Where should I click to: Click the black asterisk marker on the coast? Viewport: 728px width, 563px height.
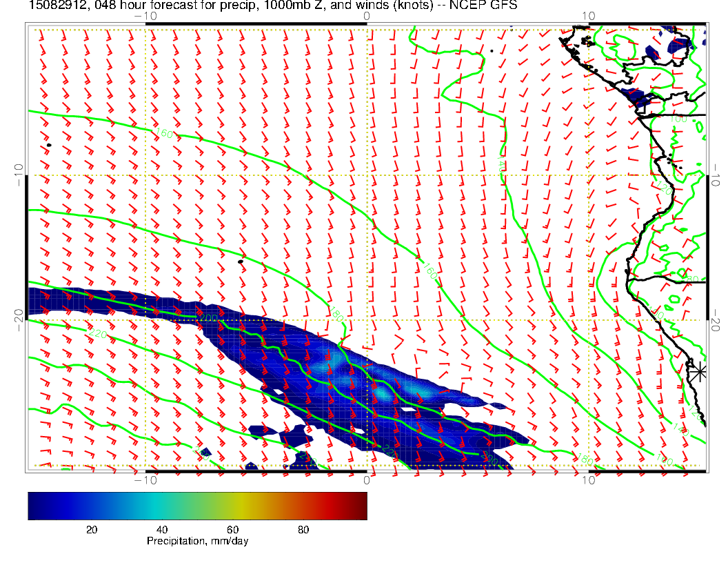click(699, 372)
